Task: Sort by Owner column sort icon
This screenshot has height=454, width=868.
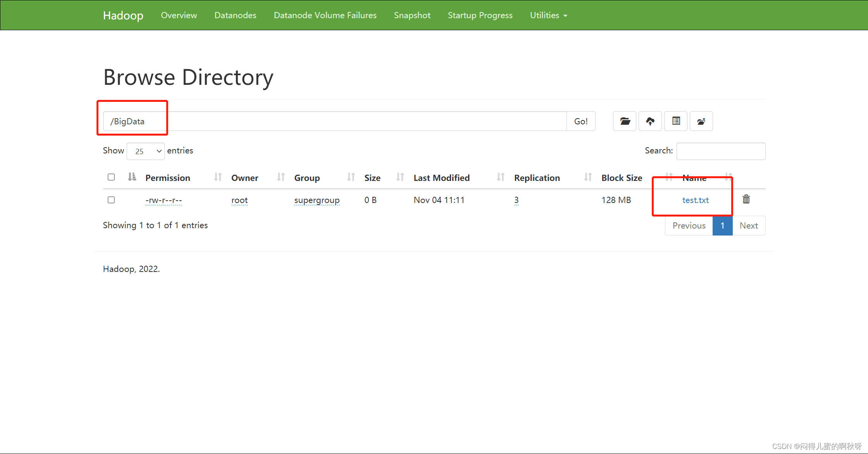Action: (x=281, y=177)
